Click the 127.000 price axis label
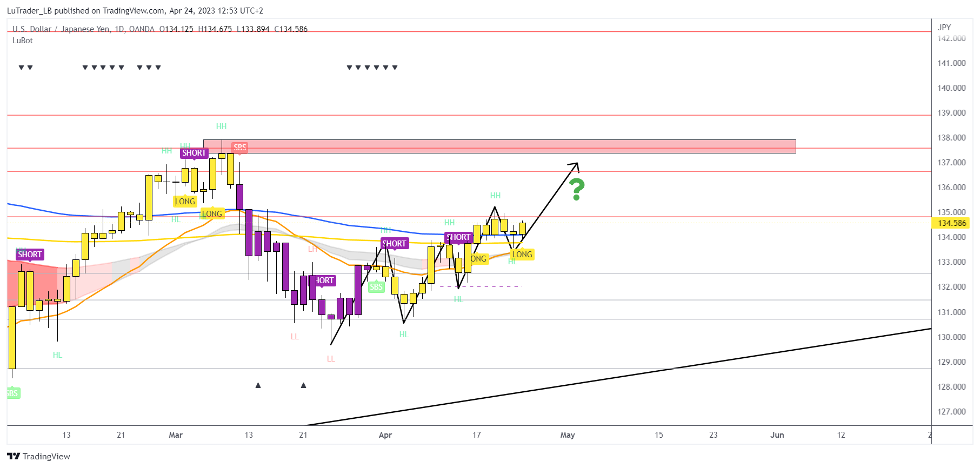This screenshot has height=468, width=980. click(x=951, y=412)
